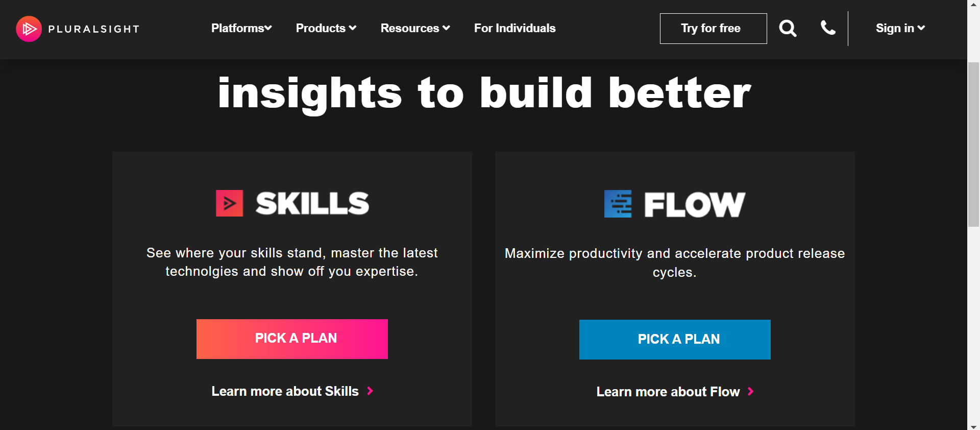
Task: Click the arrow next to Learn more about Flow
Action: [750, 392]
